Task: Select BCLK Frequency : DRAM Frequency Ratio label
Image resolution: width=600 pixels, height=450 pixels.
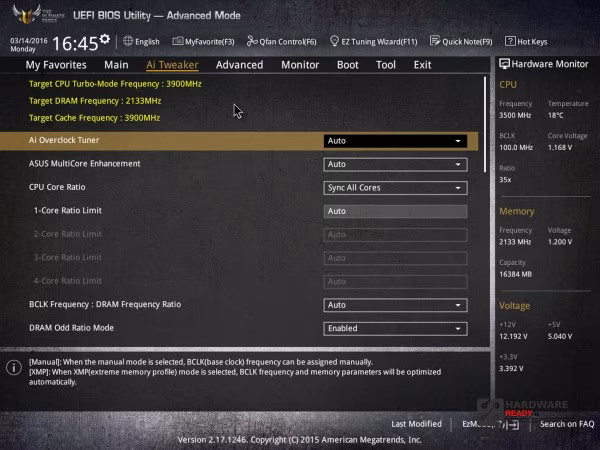Action: click(105, 304)
